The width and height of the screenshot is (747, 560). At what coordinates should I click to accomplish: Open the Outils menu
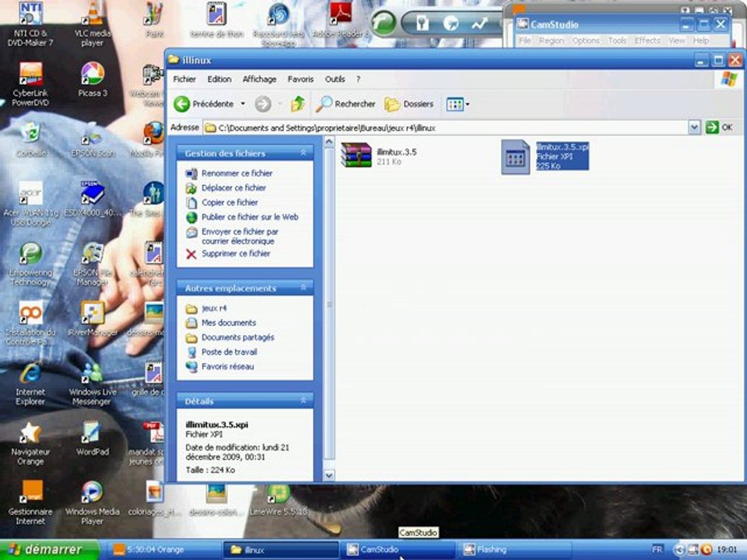335,79
